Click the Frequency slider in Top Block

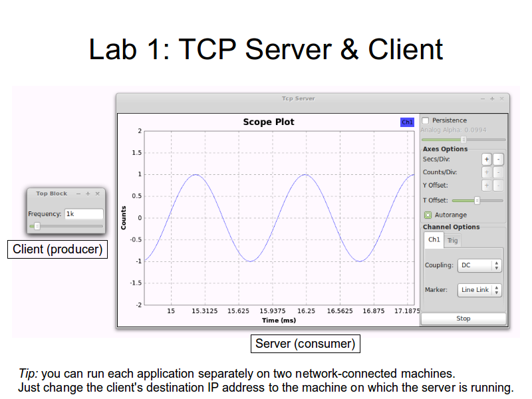pyautogui.click(x=37, y=226)
